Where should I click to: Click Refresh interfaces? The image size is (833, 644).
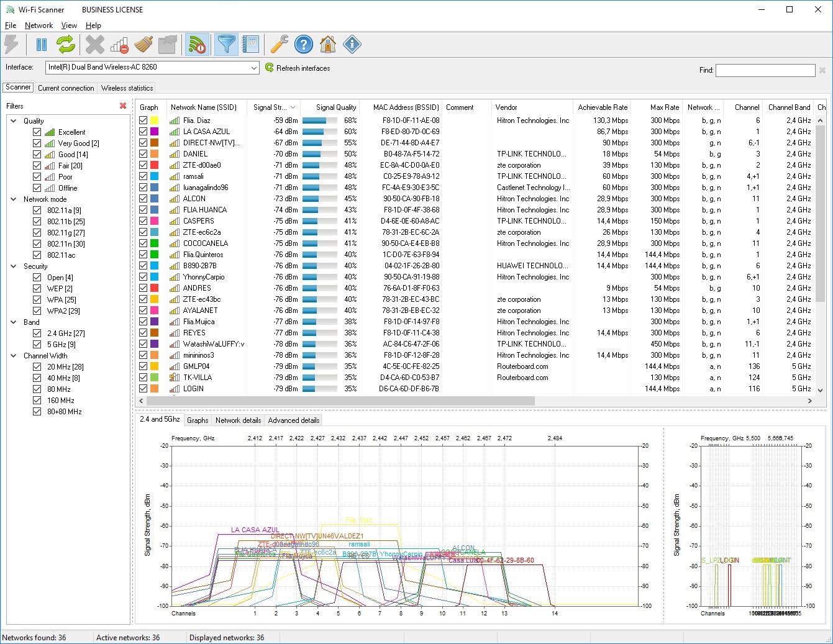click(298, 68)
